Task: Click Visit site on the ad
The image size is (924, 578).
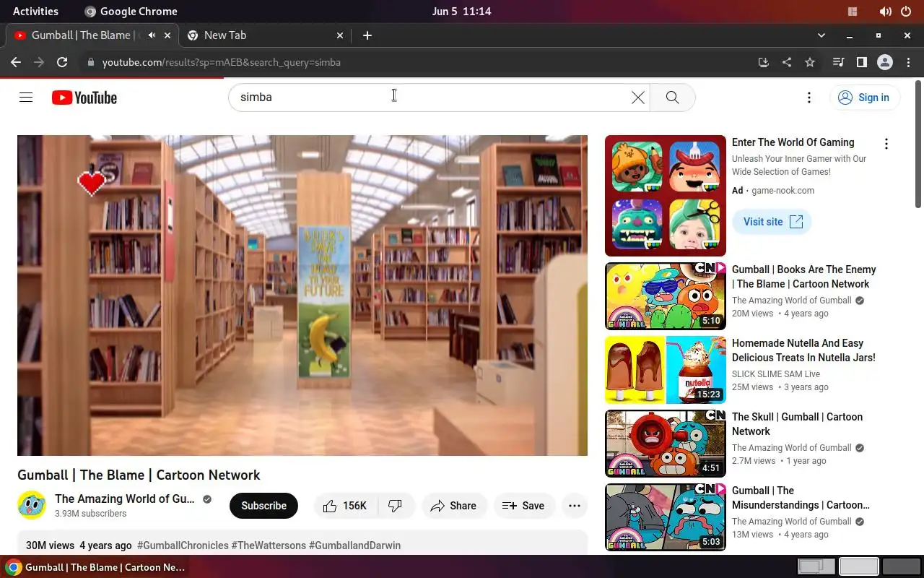Action: (x=772, y=222)
